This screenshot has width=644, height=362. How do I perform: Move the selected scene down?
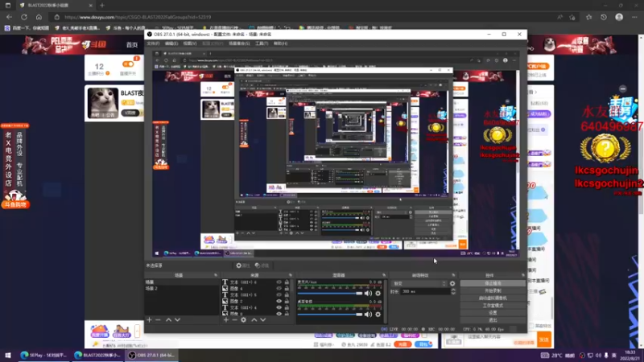pyautogui.click(x=177, y=319)
